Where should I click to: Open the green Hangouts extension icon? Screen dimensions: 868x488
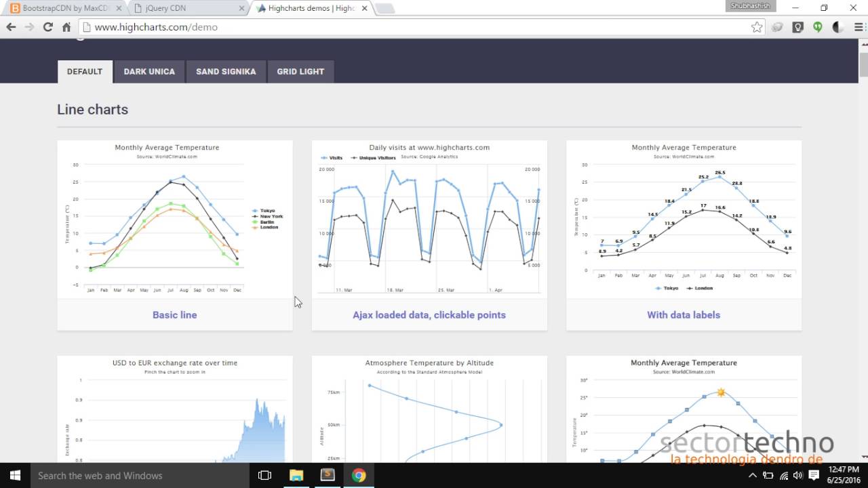(818, 27)
